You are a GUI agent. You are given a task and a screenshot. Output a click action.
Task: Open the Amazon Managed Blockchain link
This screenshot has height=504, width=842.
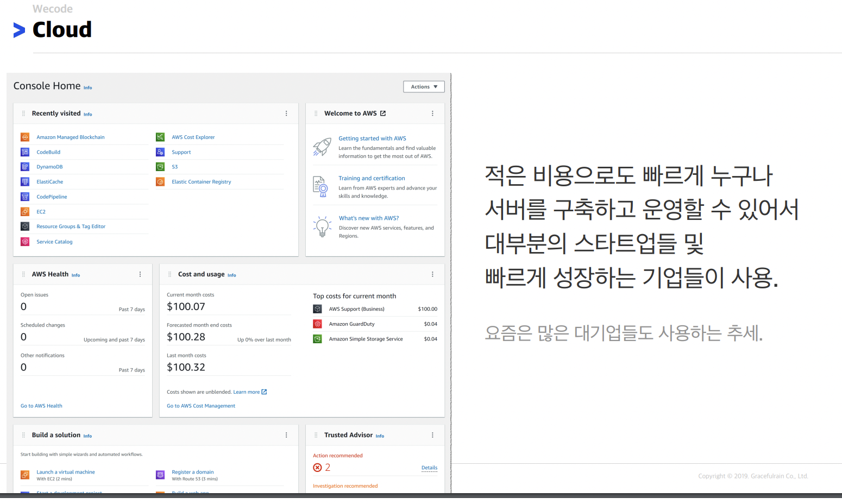pyautogui.click(x=71, y=137)
